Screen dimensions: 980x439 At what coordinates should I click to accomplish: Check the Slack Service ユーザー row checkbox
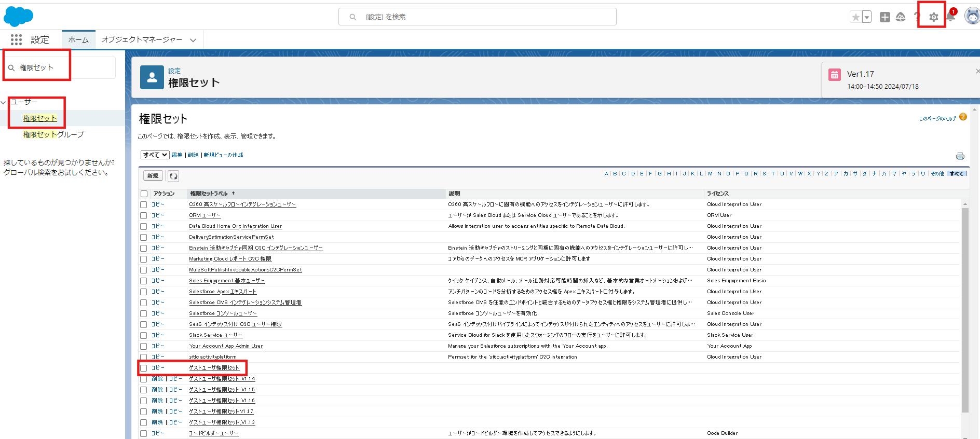144,335
